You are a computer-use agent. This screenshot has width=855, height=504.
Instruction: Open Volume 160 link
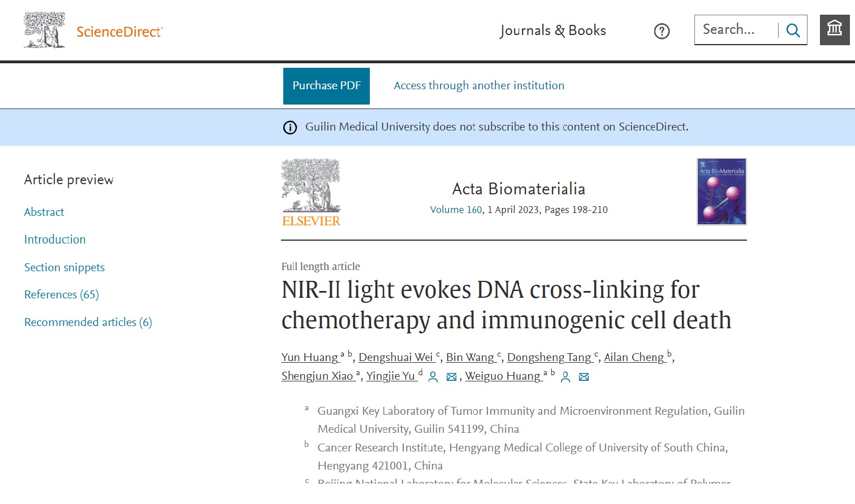pyautogui.click(x=456, y=210)
